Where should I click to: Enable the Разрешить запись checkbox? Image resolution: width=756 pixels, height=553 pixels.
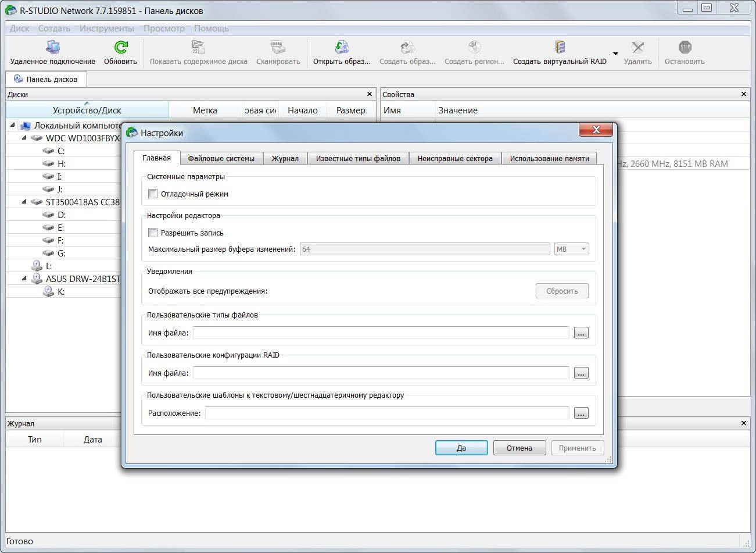click(x=153, y=233)
